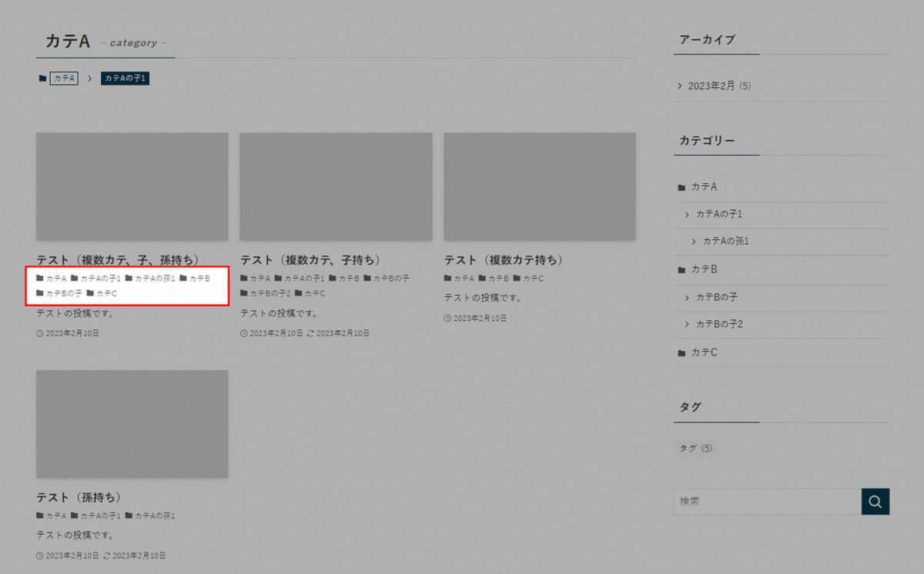Click カテC folder icon under テスト（複数カテ、子持ち）

tap(299, 293)
